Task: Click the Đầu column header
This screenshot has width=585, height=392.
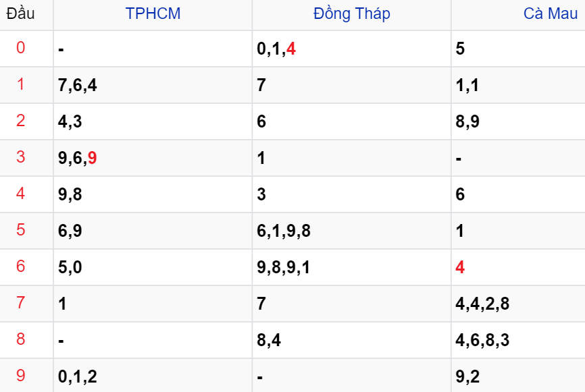Action: tap(20, 13)
